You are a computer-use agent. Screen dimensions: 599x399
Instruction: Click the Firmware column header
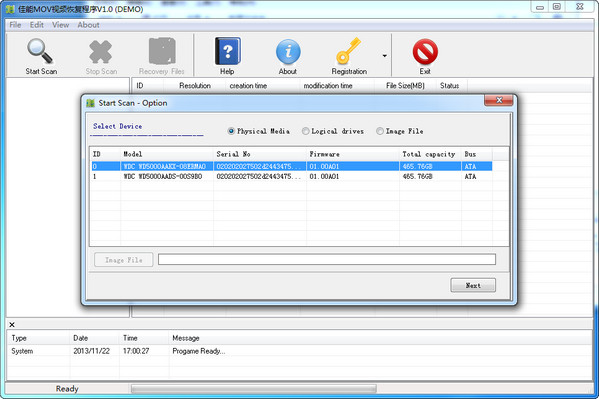click(x=353, y=154)
